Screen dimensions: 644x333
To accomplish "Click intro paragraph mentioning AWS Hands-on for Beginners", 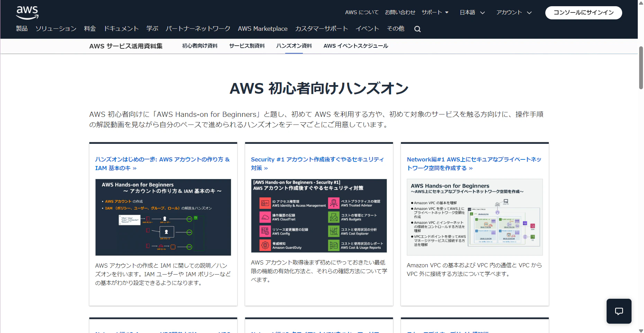I will point(316,119).
